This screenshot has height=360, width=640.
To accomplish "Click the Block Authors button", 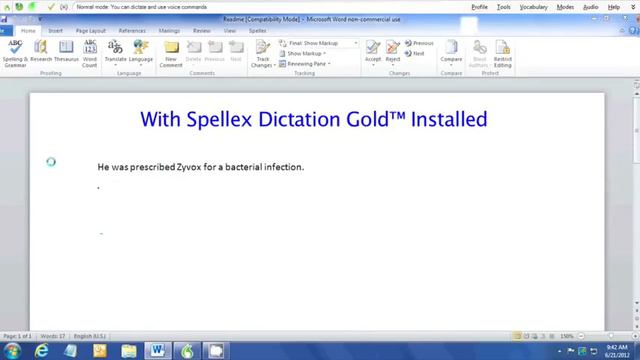I will (479, 53).
